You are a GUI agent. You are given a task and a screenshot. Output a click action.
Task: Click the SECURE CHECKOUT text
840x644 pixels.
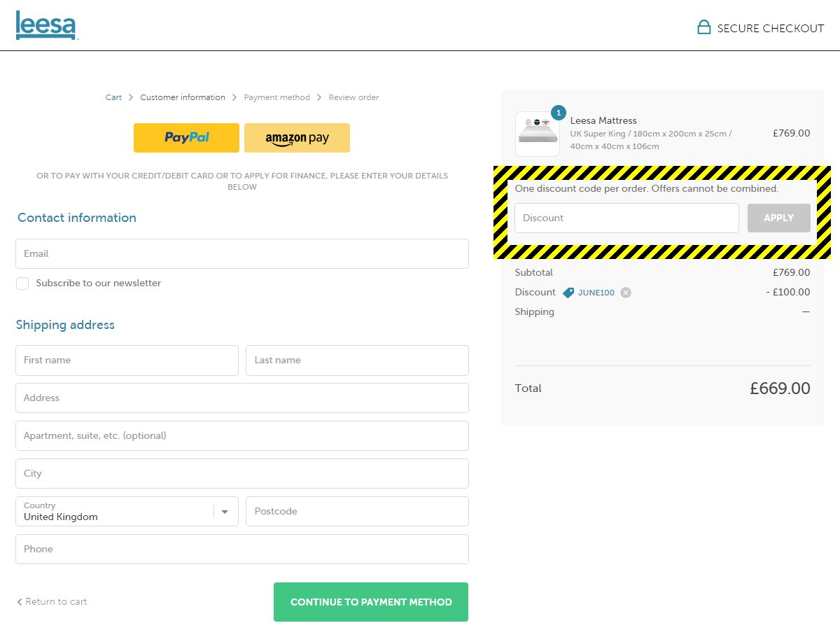click(771, 29)
